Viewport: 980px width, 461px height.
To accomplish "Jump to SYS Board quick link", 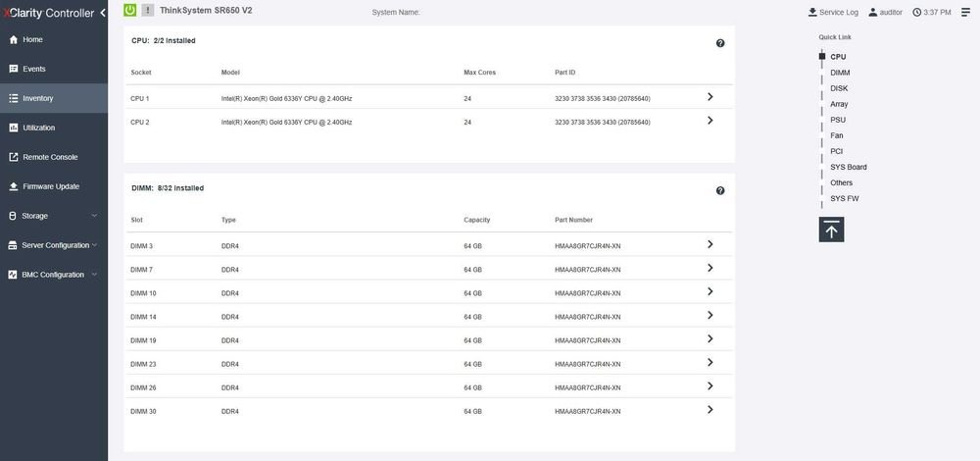I will click(x=849, y=167).
